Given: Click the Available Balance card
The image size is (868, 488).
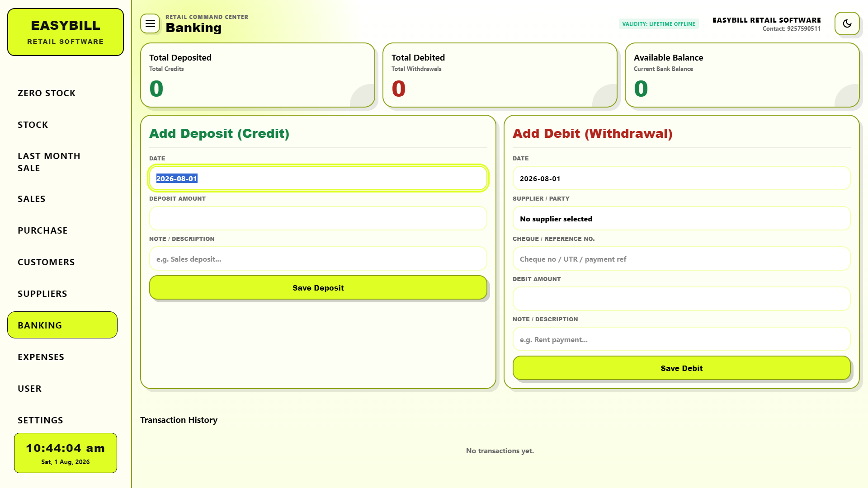Looking at the screenshot, I should (x=742, y=75).
